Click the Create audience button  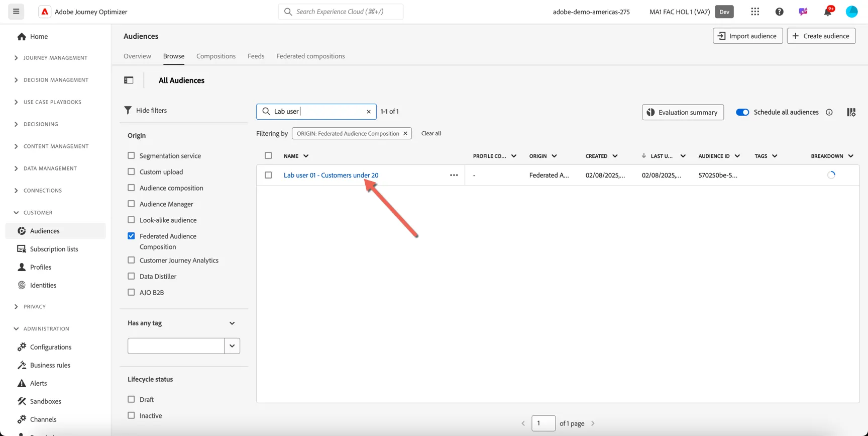coord(821,36)
